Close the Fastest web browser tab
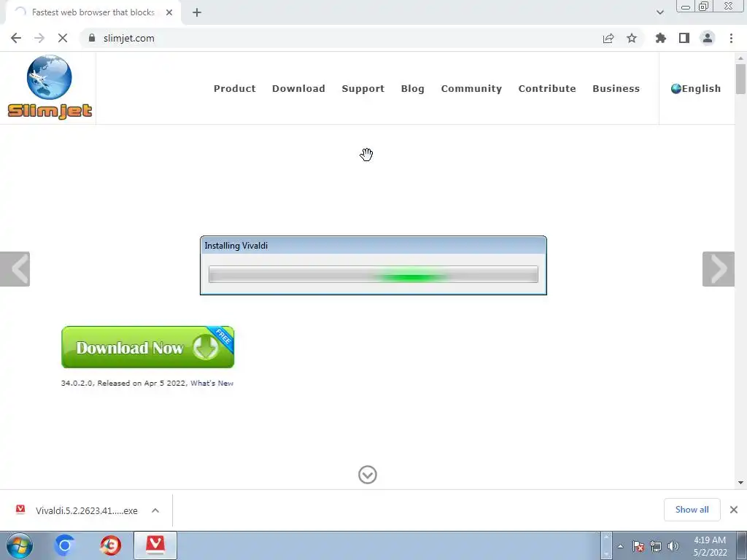This screenshot has width=747, height=560. click(x=169, y=12)
